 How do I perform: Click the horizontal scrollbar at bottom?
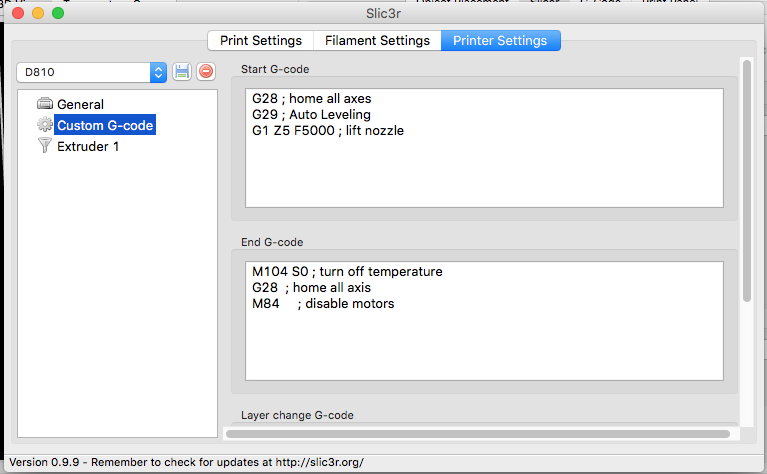click(x=478, y=434)
